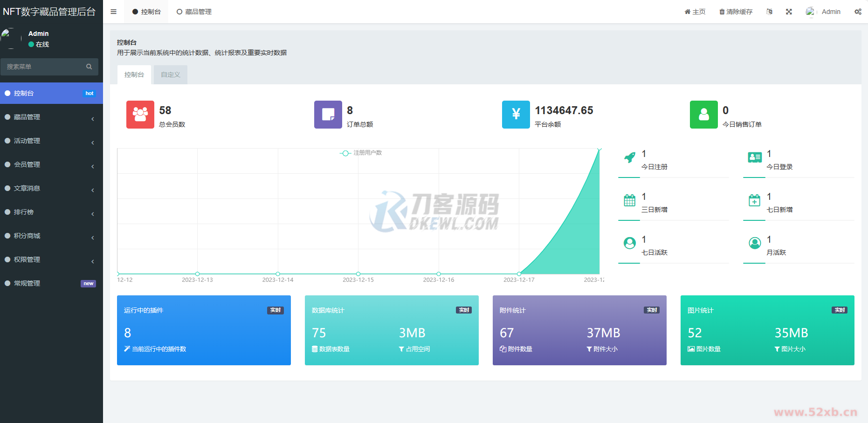This screenshot has height=423, width=868.
Task: Expand the 藏品管理 sidebar menu
Action: [51, 117]
